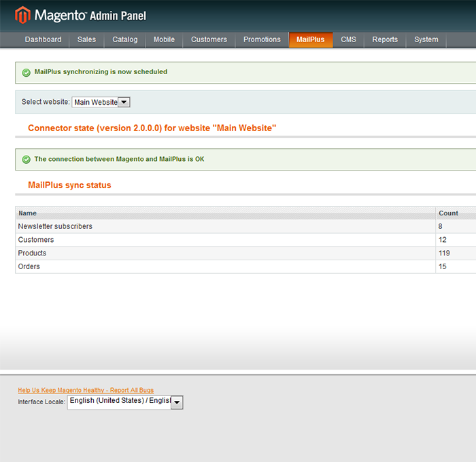Viewport: 476px width, 462px height.
Task: Click the Name column header
Action: pyautogui.click(x=226, y=213)
